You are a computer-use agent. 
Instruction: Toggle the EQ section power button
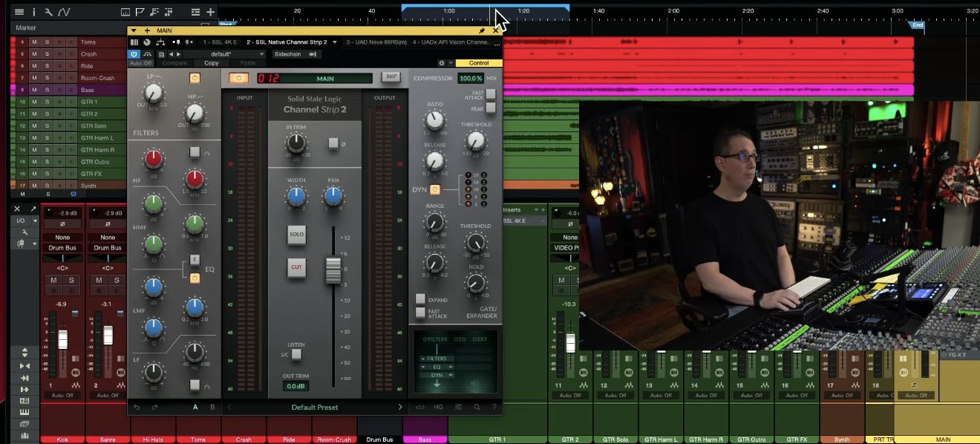coord(195,278)
